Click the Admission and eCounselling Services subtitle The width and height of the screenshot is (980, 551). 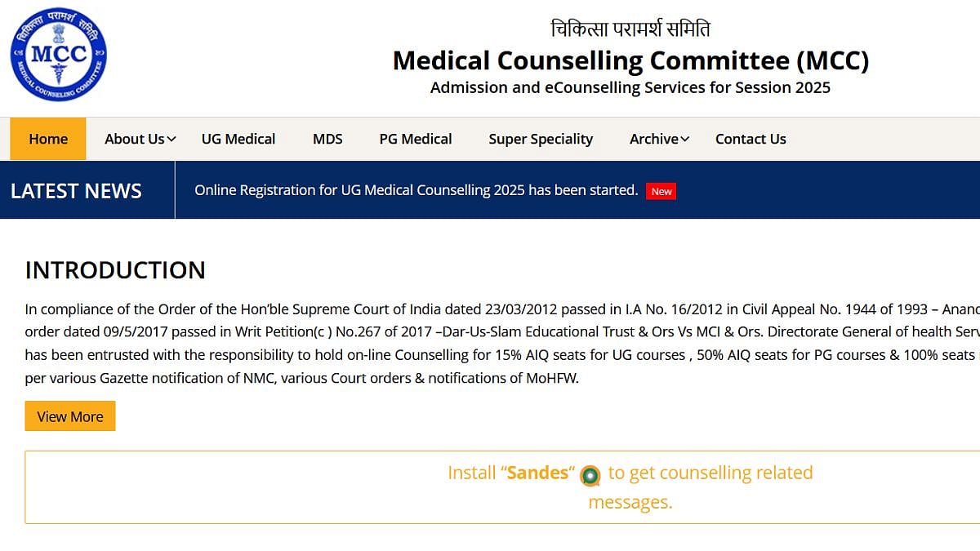(x=630, y=87)
